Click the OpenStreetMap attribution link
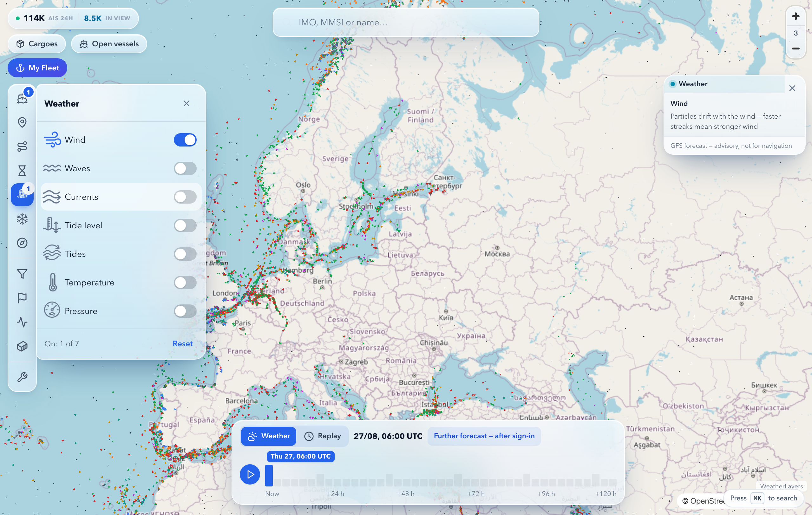812x515 pixels. [704, 501]
